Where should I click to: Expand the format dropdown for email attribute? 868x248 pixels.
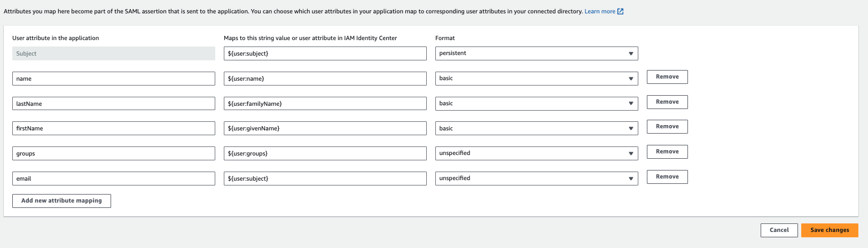tap(536, 179)
